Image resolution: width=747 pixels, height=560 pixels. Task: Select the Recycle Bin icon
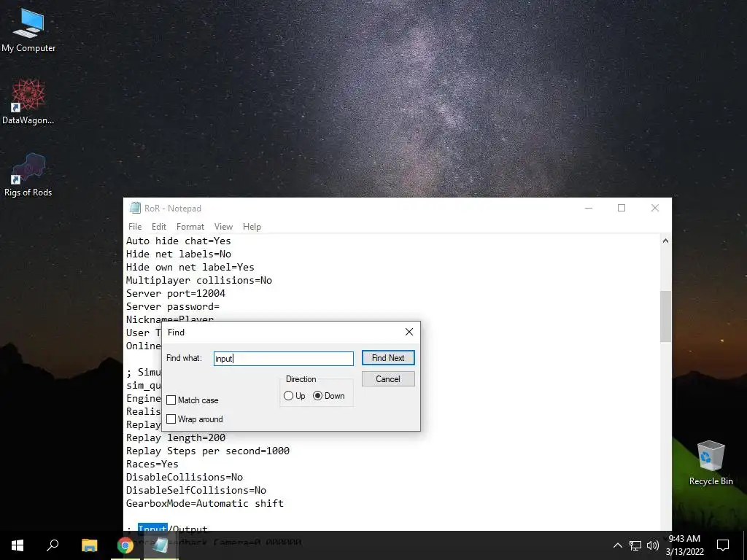tap(711, 463)
